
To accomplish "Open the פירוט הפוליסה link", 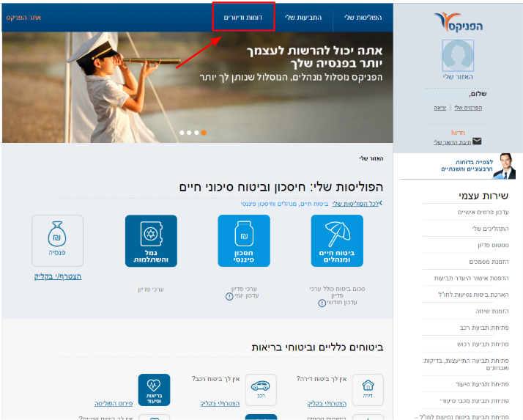I will click(114, 403).
